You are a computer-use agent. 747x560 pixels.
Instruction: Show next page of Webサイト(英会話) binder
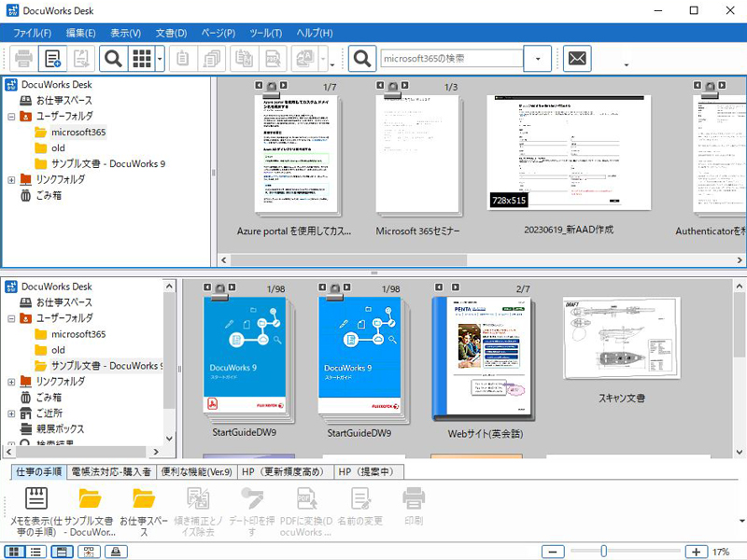pos(456,287)
